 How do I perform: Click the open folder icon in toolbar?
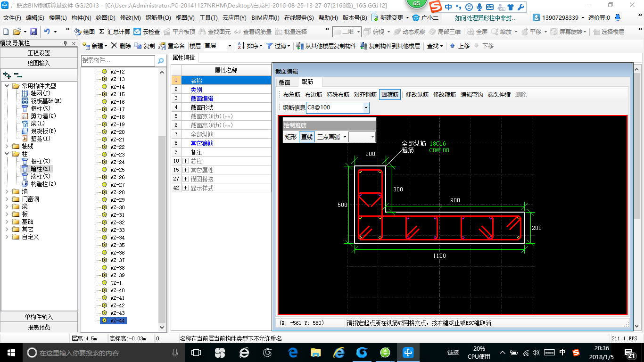17,32
